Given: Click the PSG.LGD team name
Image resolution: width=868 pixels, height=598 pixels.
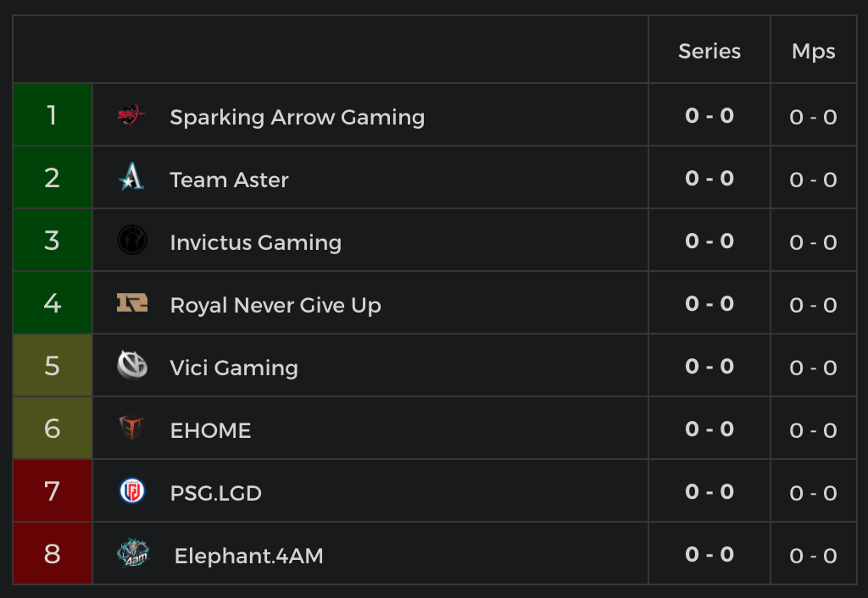Looking at the screenshot, I should coord(215,493).
